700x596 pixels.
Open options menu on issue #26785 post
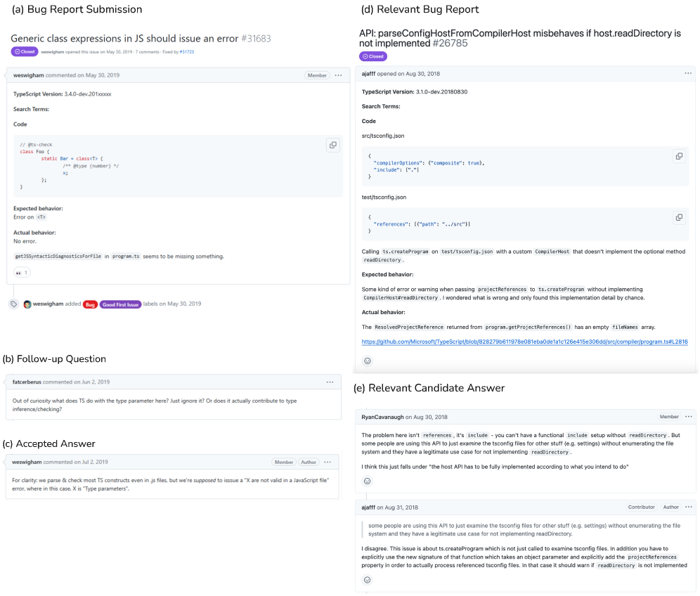pos(687,73)
